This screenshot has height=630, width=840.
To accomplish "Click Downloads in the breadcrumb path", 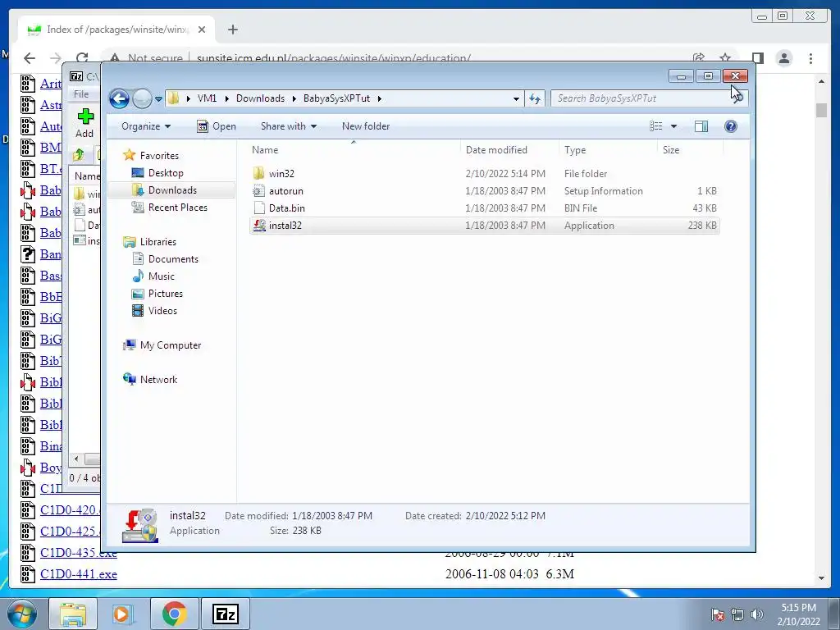I will pos(260,98).
